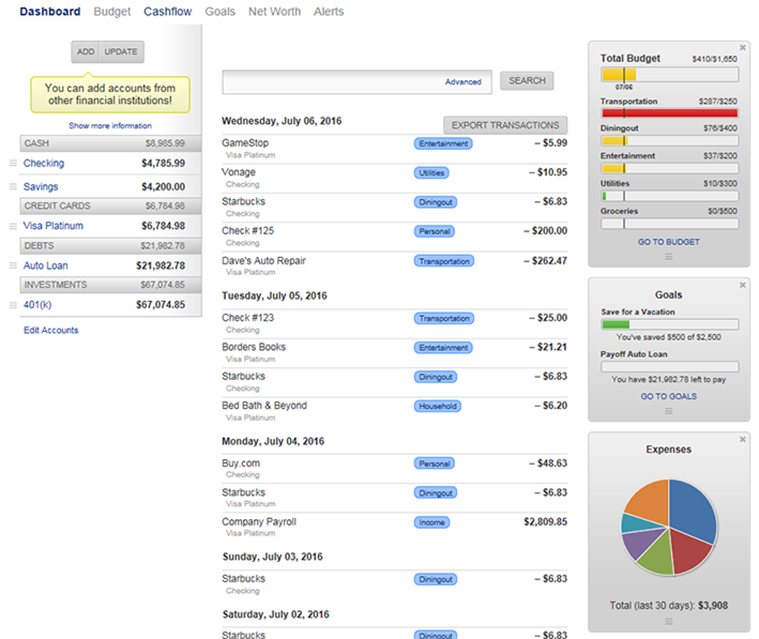Screen dimensions: 759x639
Task: Click drag handle icon beside Visa Platinum
Action: (x=13, y=226)
